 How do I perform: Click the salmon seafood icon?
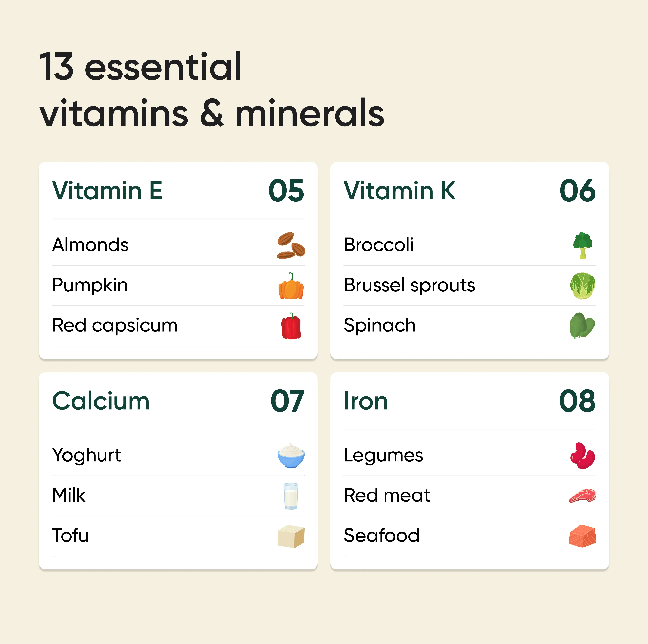tap(582, 536)
